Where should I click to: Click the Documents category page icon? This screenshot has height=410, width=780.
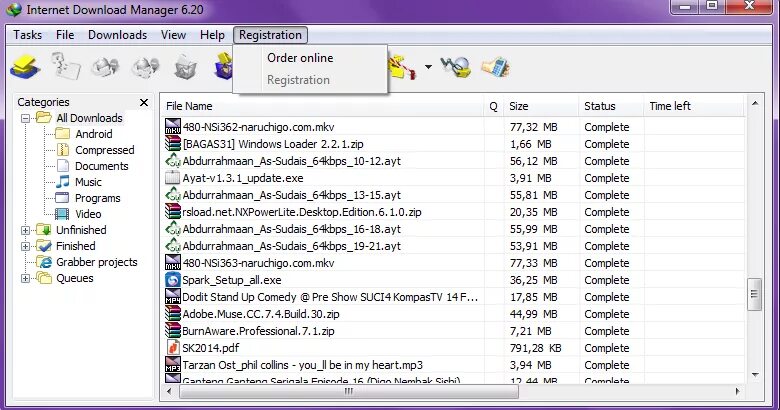tap(63, 166)
